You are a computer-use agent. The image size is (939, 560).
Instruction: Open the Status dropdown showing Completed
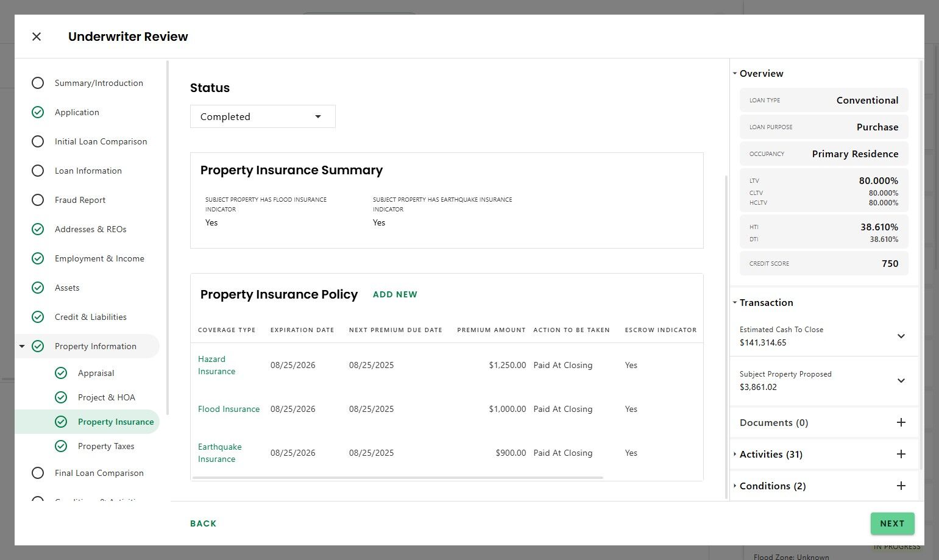point(263,116)
